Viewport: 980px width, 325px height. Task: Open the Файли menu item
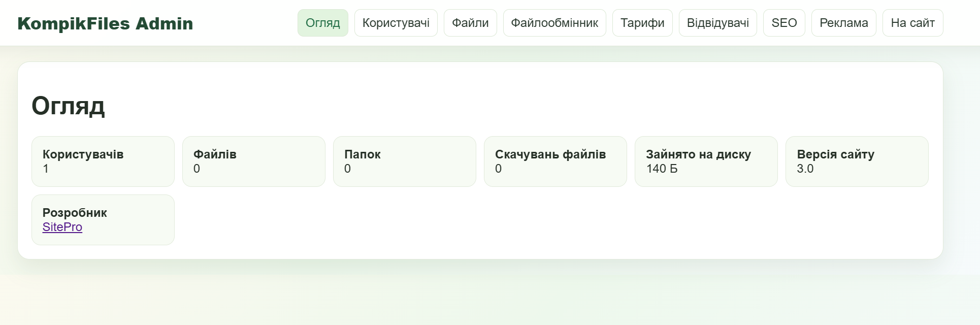click(x=470, y=23)
